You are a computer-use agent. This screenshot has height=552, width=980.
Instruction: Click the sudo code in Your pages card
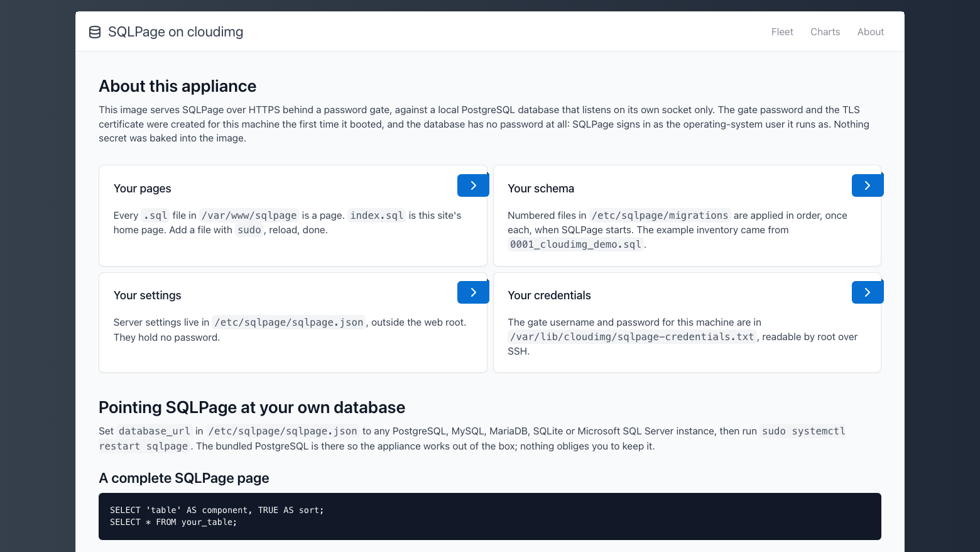pyautogui.click(x=249, y=230)
